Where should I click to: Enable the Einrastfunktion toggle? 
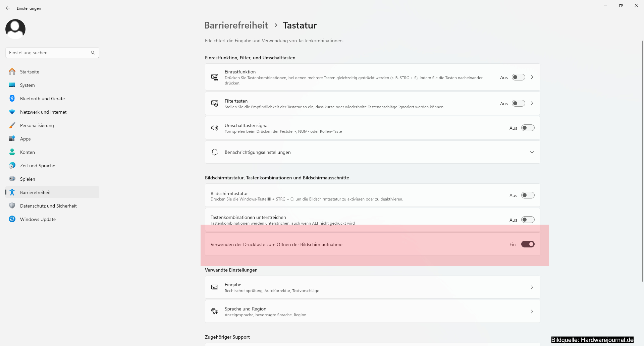click(519, 77)
